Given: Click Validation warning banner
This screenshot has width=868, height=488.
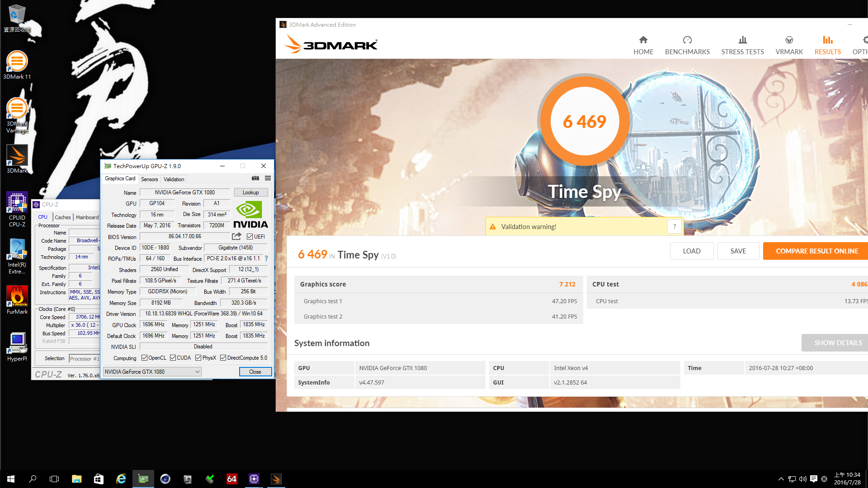Looking at the screenshot, I should (584, 226).
